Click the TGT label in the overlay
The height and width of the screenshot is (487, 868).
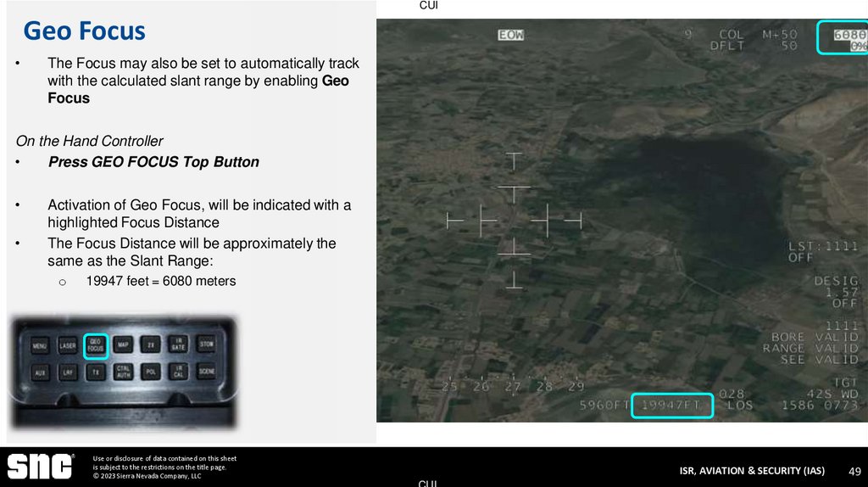845,383
